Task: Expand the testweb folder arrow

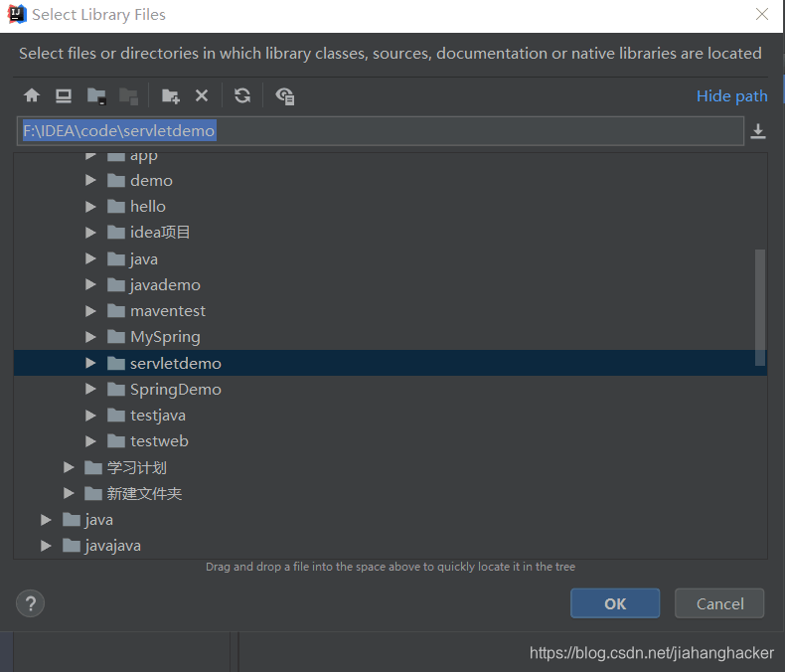Action: 90,441
